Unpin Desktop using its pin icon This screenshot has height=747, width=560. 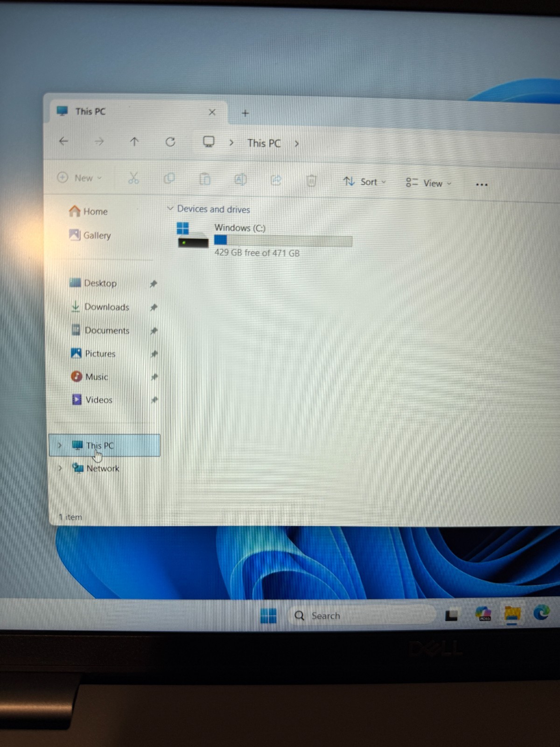[153, 284]
